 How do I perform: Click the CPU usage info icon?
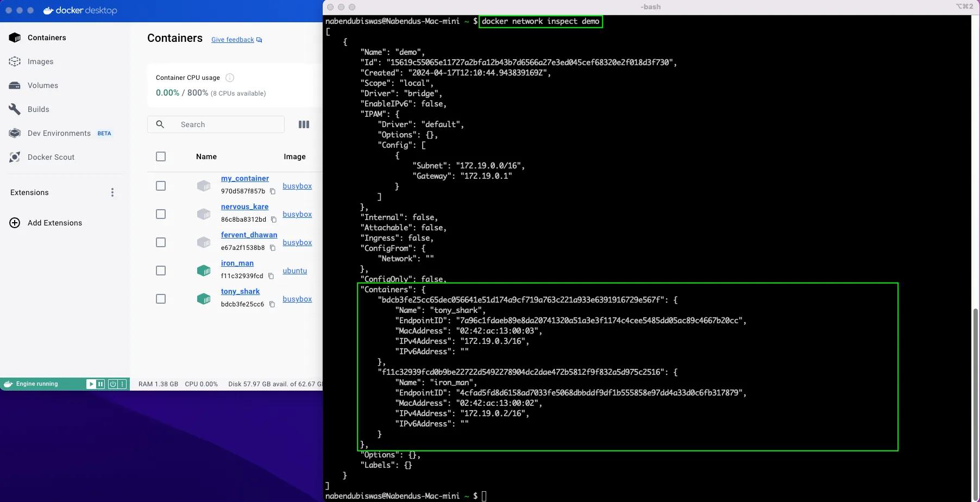(230, 78)
